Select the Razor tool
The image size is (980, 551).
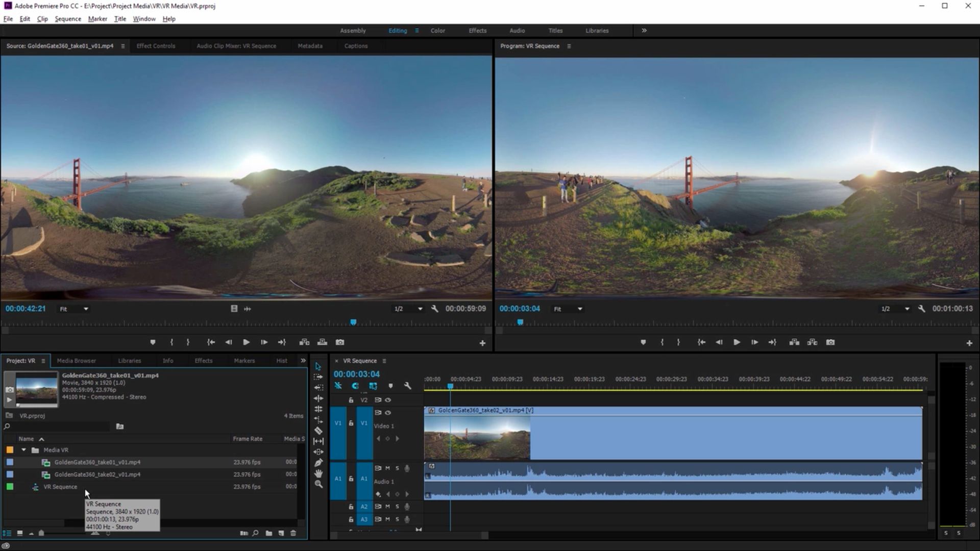pos(318,431)
